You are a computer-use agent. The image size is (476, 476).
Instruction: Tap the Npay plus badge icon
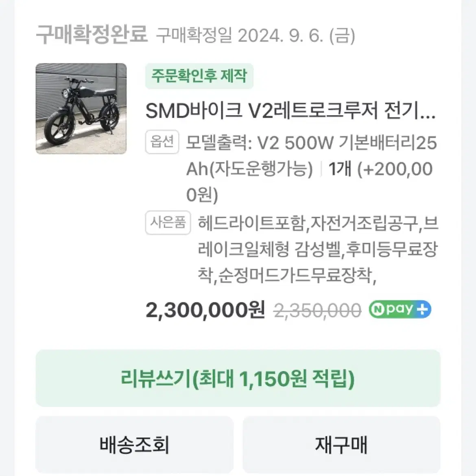400,309
